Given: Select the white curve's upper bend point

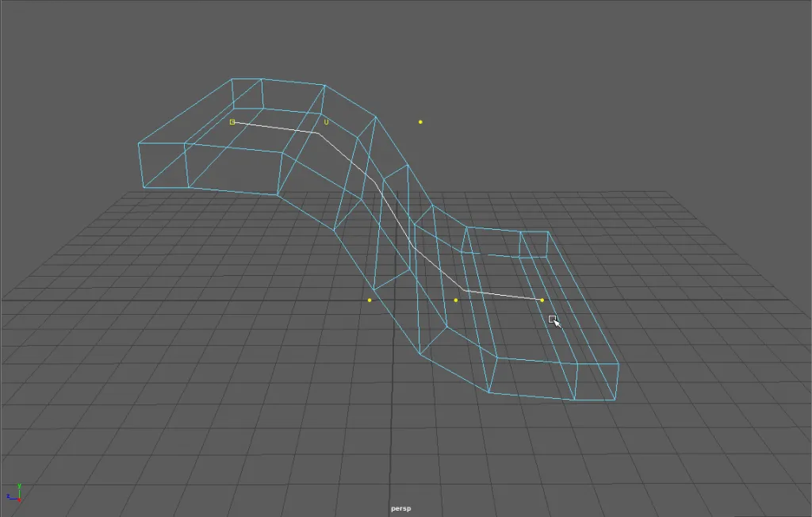Looking at the screenshot, I should (318, 133).
